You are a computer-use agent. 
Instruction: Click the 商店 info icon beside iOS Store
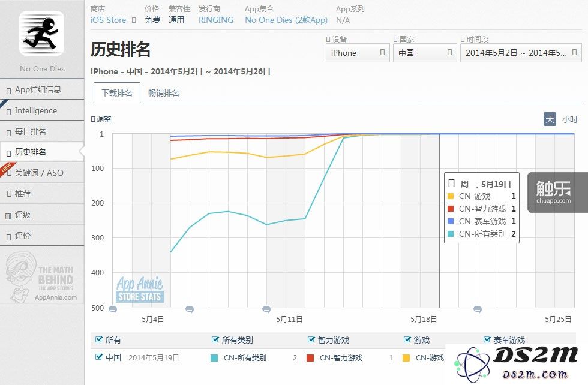(x=133, y=20)
